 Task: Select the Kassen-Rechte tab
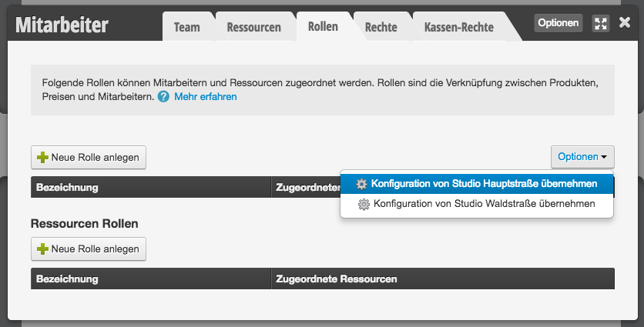459,27
